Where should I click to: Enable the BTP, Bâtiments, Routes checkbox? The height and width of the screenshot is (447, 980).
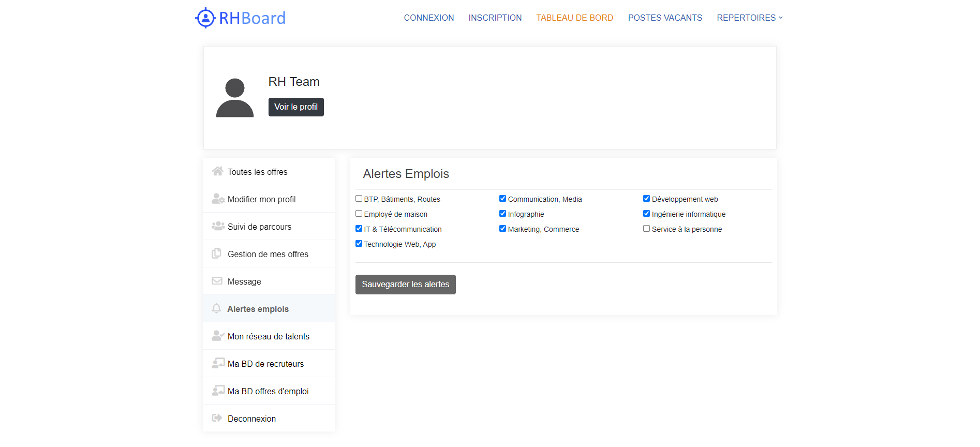359,199
